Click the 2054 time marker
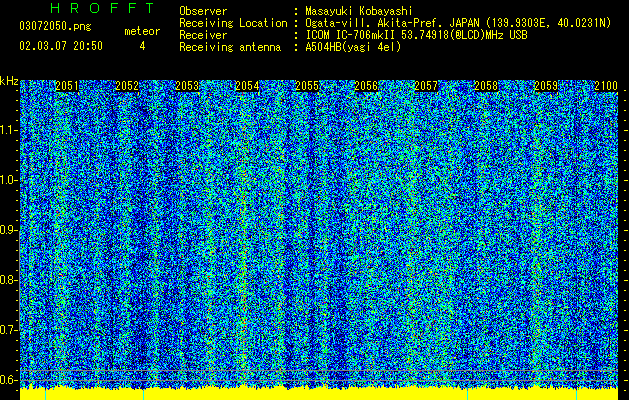The height and width of the screenshot is (400, 629). tap(247, 86)
